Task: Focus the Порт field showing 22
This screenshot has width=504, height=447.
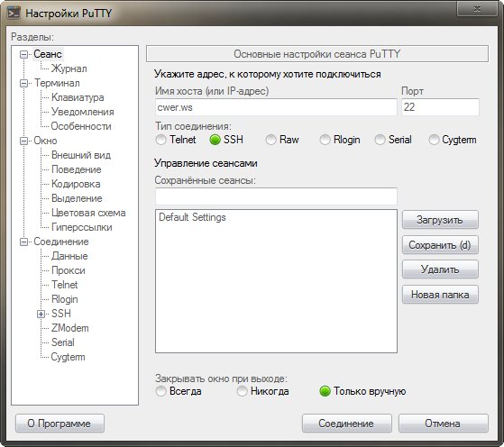Action: 440,107
